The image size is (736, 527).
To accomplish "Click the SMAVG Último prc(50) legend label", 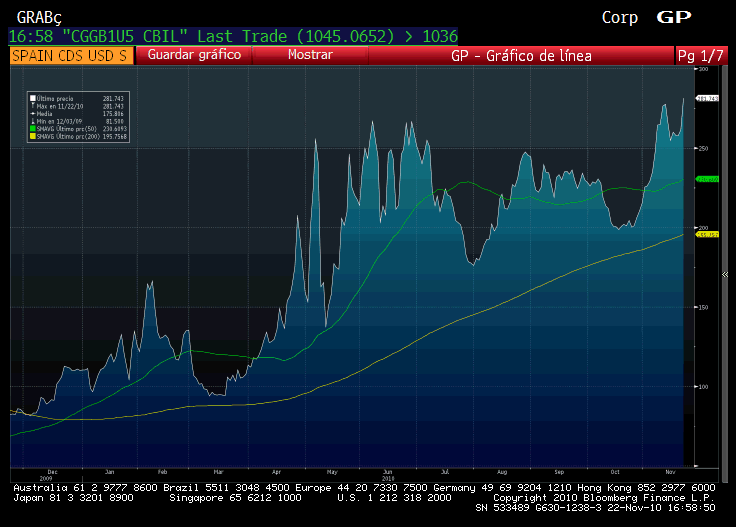I will point(67,129).
